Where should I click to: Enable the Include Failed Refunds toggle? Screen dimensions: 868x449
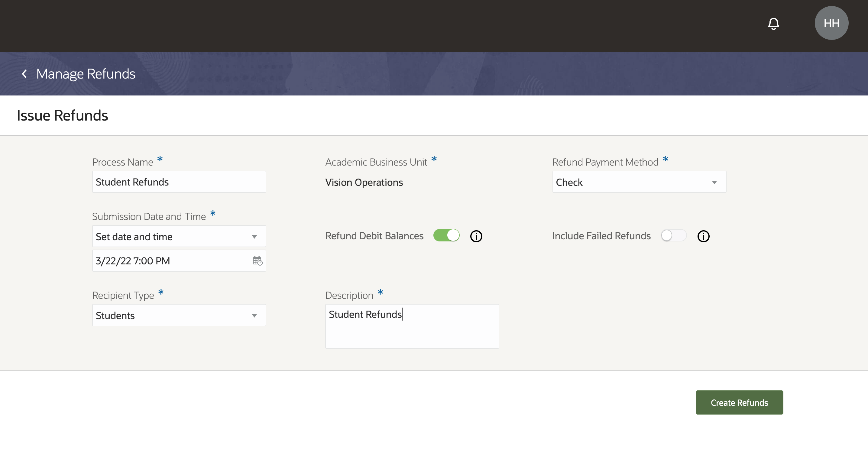(x=673, y=235)
